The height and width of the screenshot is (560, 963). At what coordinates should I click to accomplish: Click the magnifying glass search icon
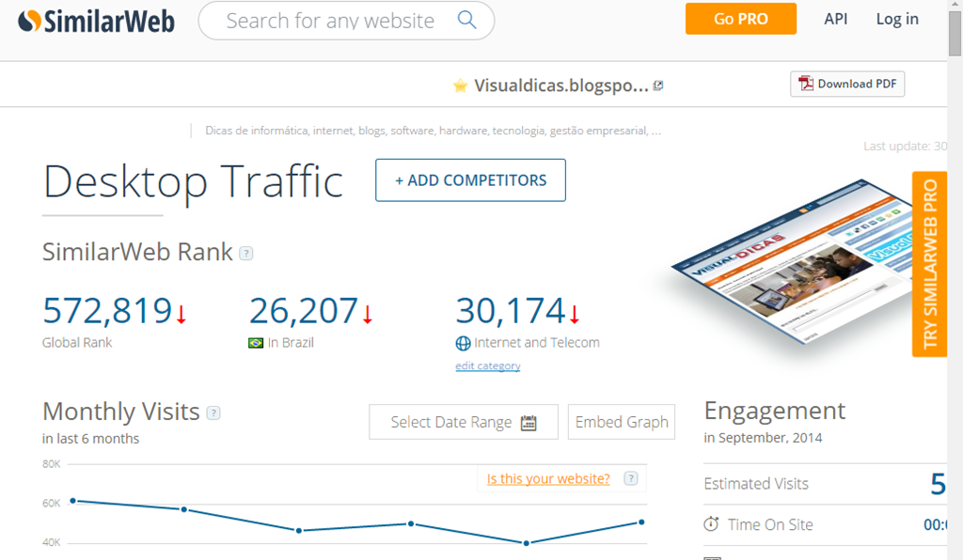point(466,21)
